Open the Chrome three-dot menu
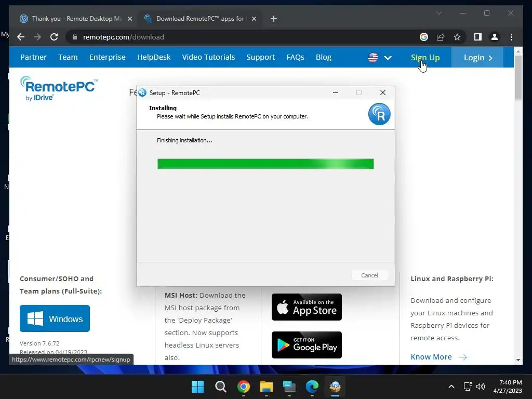Viewport: 532px width, 399px height. pyautogui.click(x=511, y=37)
